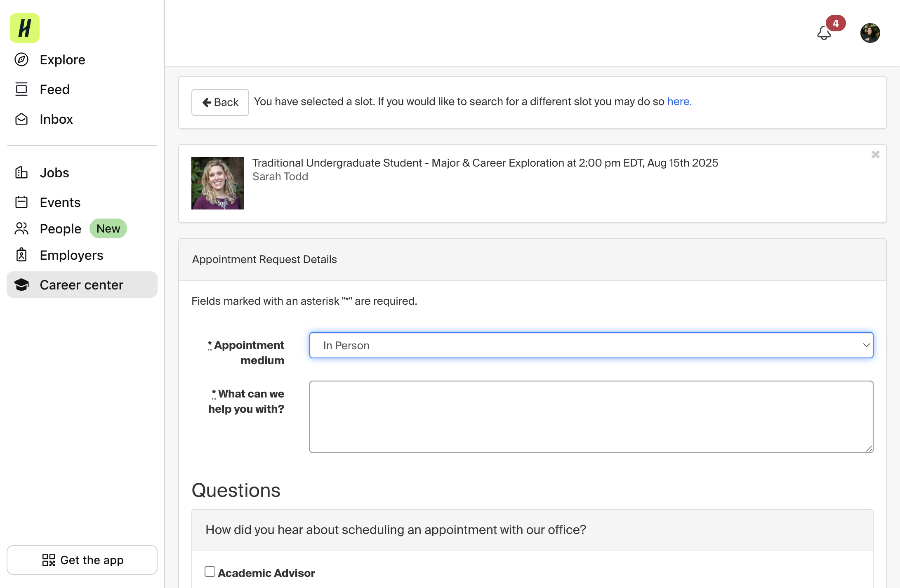Click the Career center graduation cap icon
This screenshot has height=588, width=900.
click(21, 285)
